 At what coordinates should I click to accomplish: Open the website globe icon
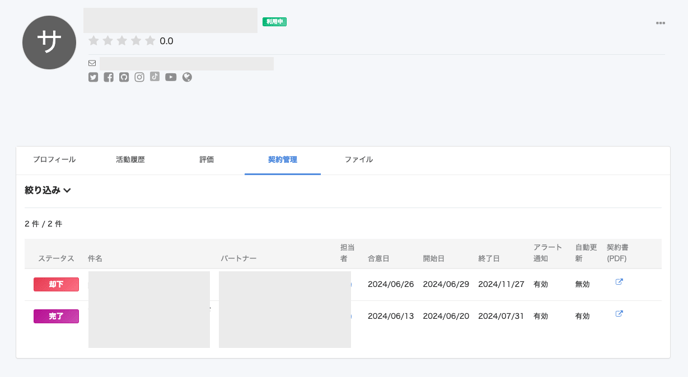coord(187,77)
